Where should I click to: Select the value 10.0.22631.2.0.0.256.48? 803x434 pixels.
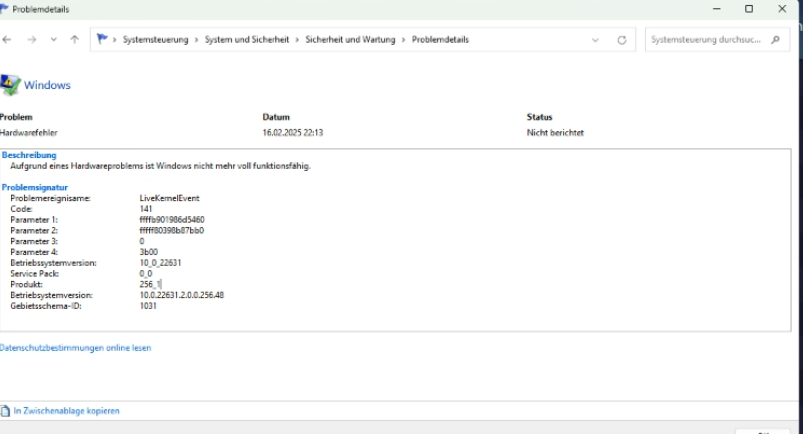click(181, 295)
